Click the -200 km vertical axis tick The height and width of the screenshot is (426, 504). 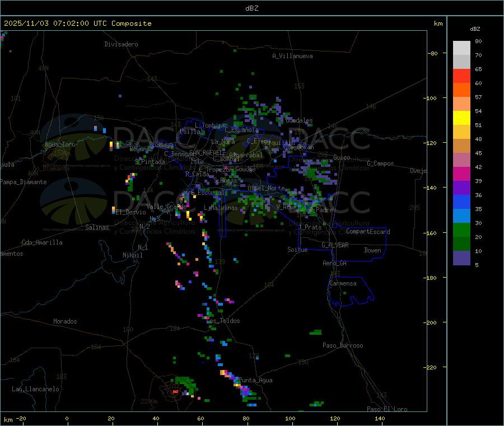(430, 323)
